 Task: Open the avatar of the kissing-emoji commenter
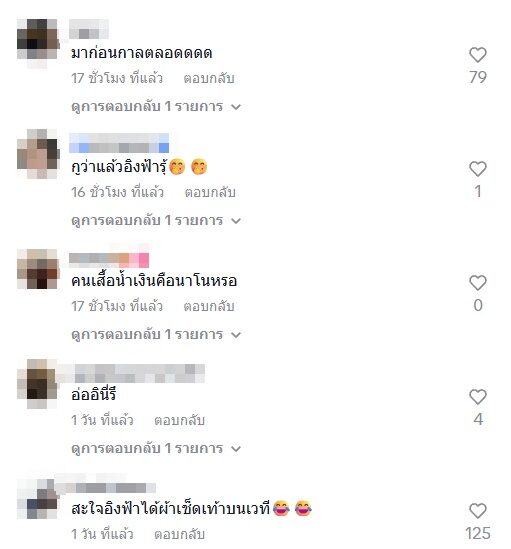point(37,153)
